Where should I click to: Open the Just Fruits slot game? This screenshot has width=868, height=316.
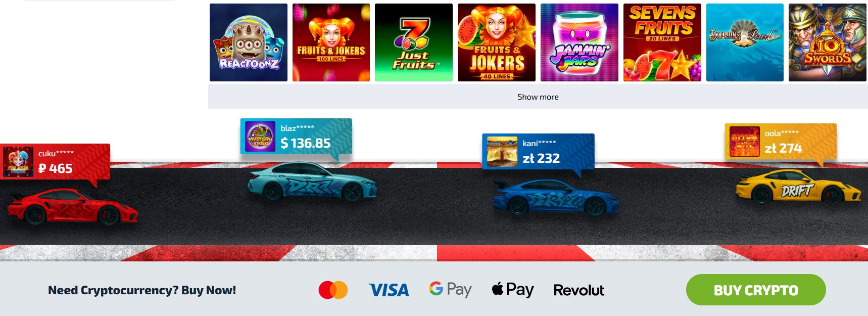tap(414, 42)
